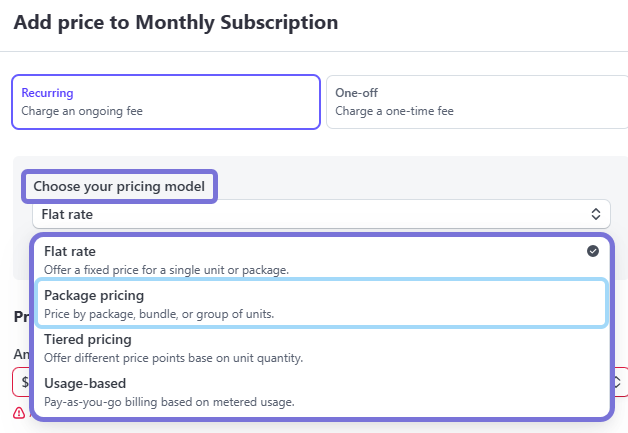Click the up-down chevron on pricing dropdown

pyautogui.click(x=596, y=214)
